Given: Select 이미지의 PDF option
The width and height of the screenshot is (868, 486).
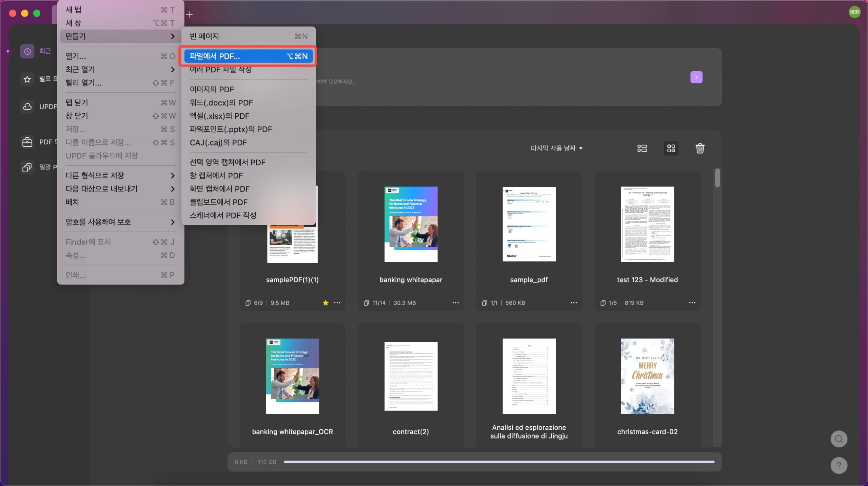Looking at the screenshot, I should [x=249, y=90].
